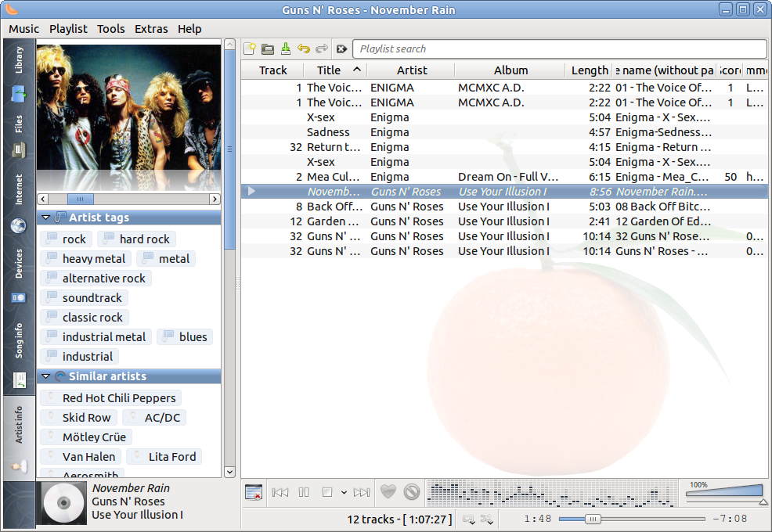Open the stop-after-track dropdown arrow
Screen dimensions: 772x532
pyautogui.click(x=344, y=492)
